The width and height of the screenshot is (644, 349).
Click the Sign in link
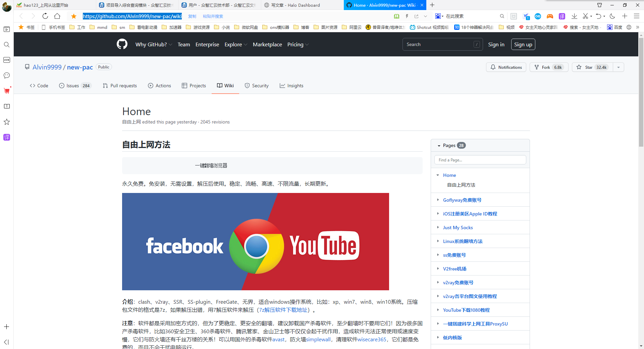pos(496,44)
